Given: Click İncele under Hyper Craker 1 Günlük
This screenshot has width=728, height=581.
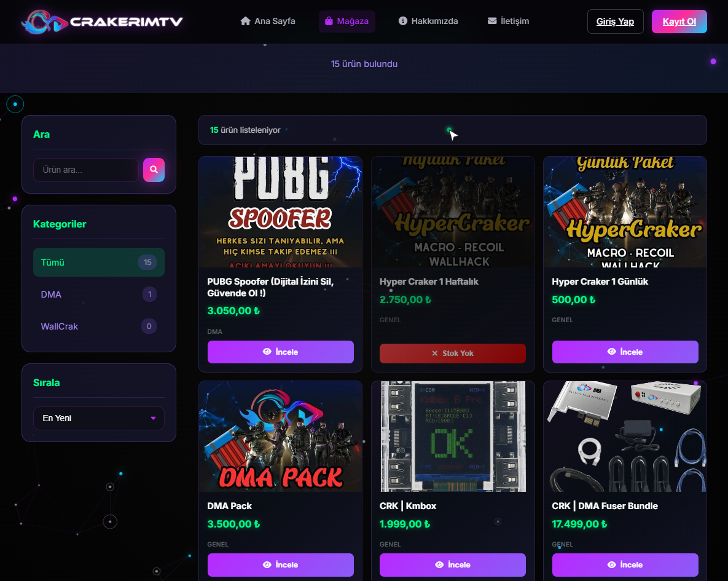Looking at the screenshot, I should click(x=625, y=352).
